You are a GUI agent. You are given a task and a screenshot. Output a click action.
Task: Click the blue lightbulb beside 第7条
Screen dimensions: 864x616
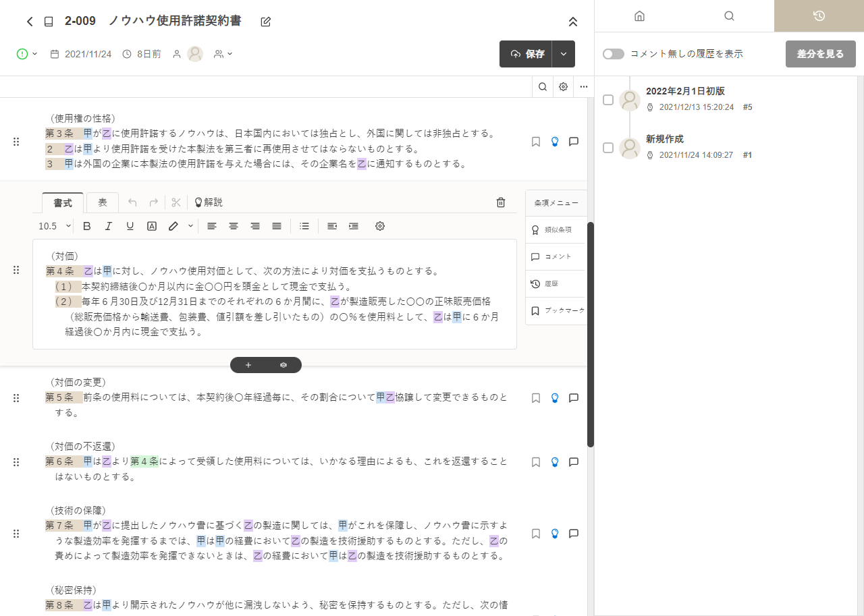click(554, 533)
